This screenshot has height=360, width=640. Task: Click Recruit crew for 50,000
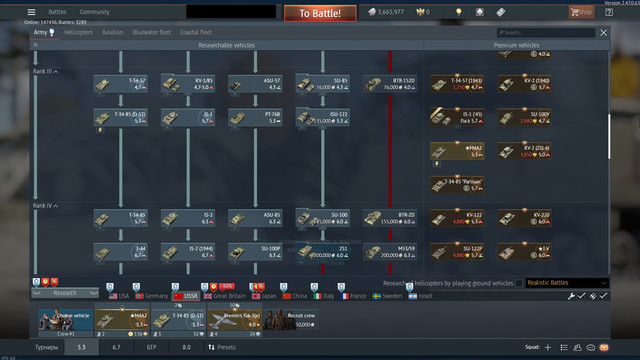point(291,320)
